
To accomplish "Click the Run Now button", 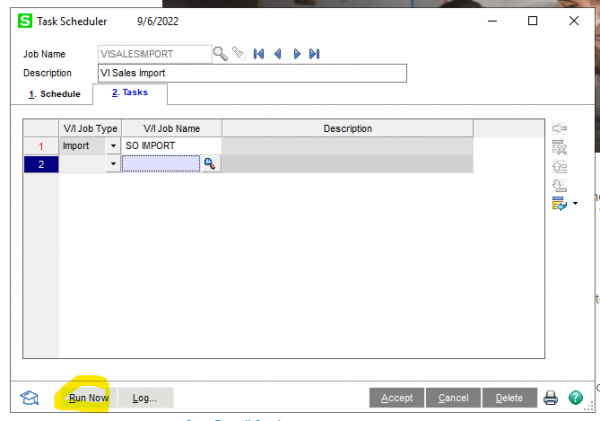I will coord(89,398).
